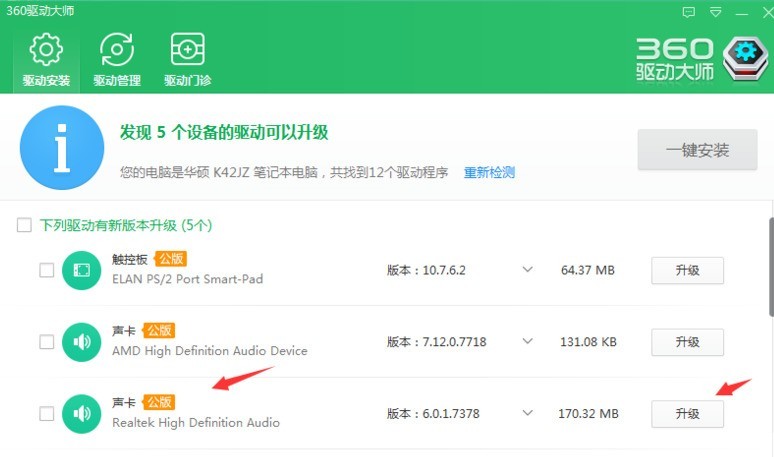Click the 下列驱动有新版本升级 (5个) label
This screenshot has height=457, width=774.
[x=126, y=226]
